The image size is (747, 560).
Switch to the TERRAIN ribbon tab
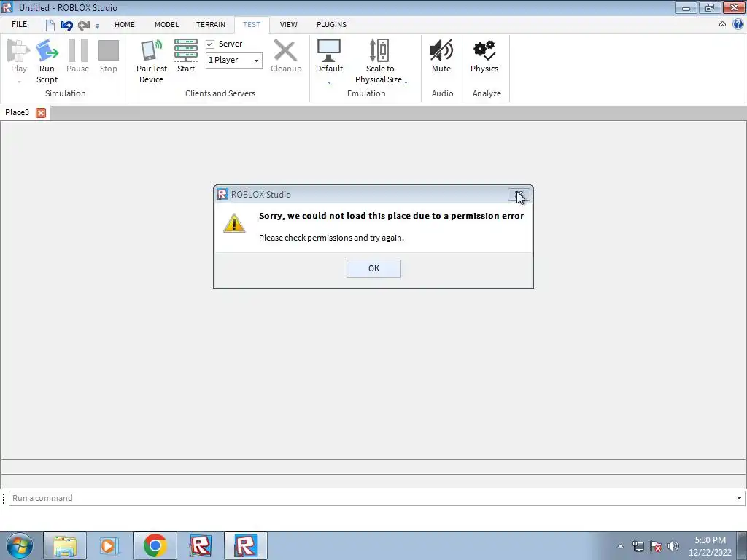pos(211,24)
